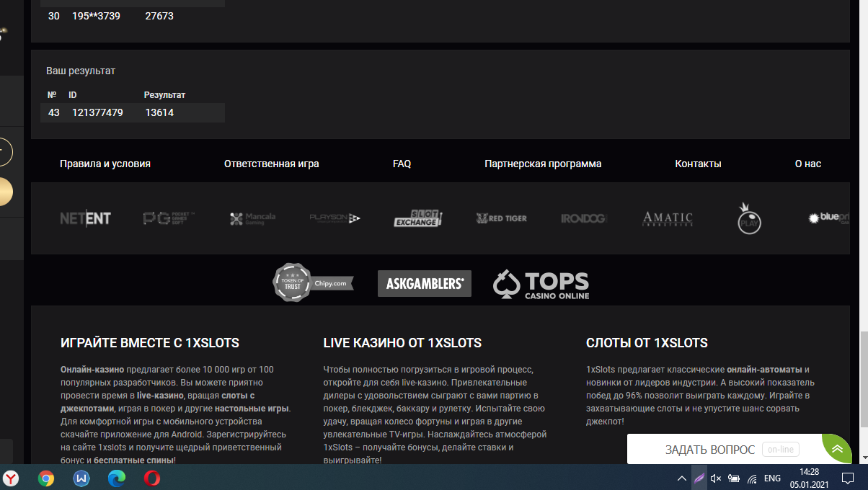Viewport: 868px width, 490px height.
Task: Open the Pragmatic Play provider logo
Action: (750, 218)
